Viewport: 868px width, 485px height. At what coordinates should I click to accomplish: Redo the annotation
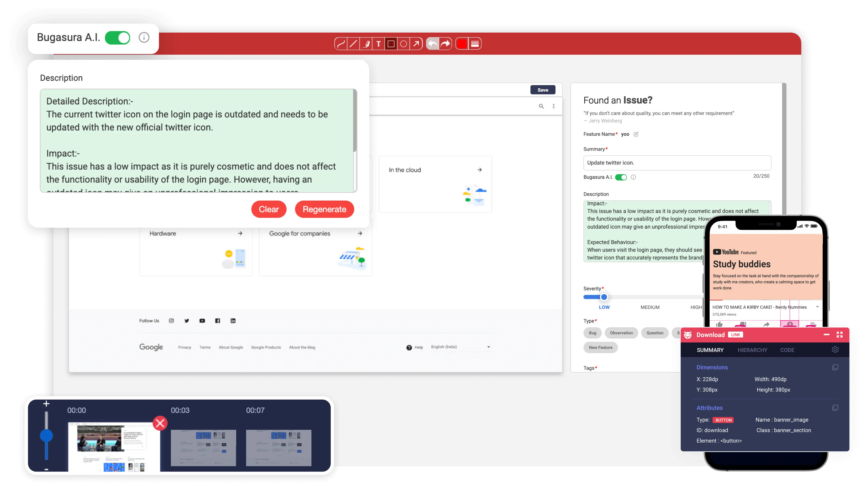445,44
